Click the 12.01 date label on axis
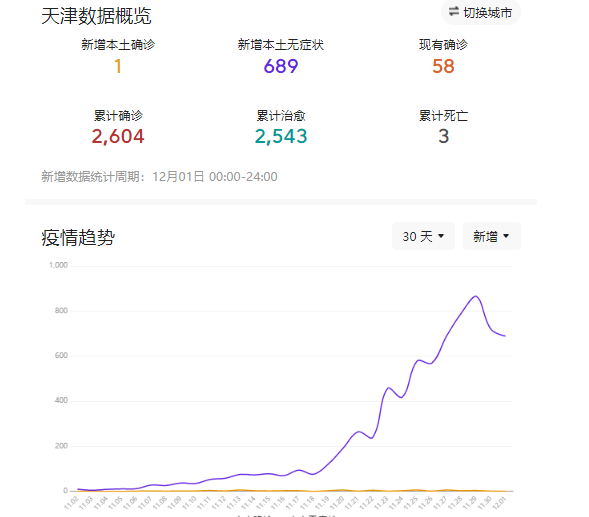This screenshot has height=517, width=589. tap(499, 503)
